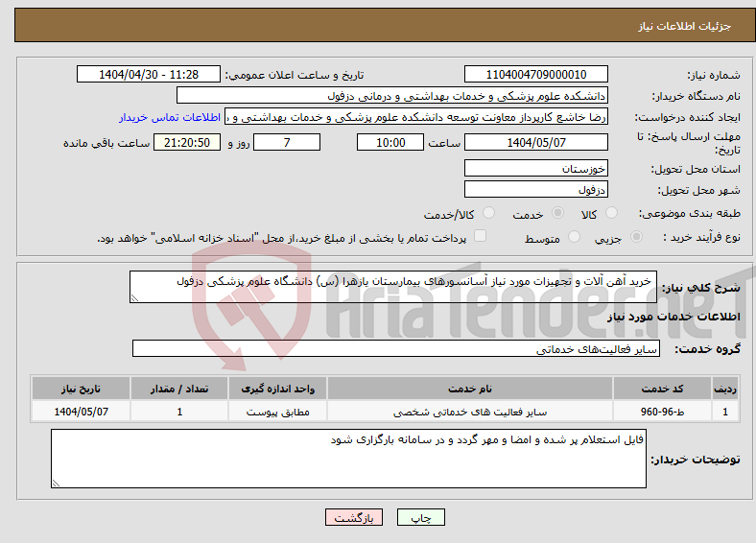This screenshot has width=756, height=543.
Task: Select the خدمت radio button
Action: (x=557, y=213)
